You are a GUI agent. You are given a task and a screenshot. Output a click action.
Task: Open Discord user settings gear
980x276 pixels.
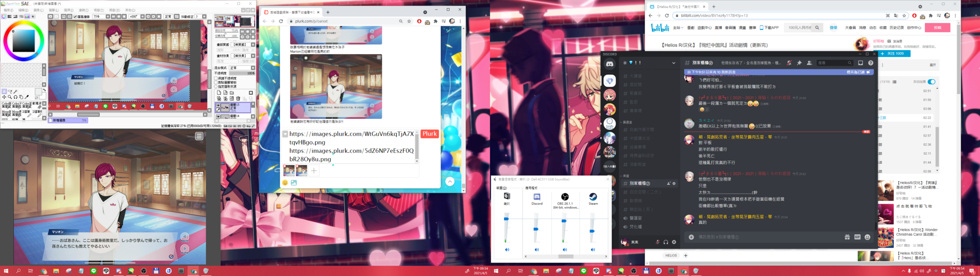pyautogui.click(x=674, y=242)
